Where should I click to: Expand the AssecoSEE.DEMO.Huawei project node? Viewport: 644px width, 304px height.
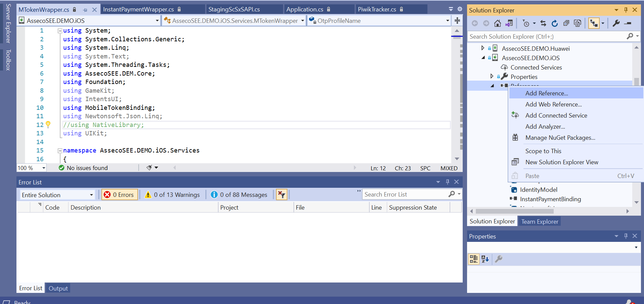tap(483, 48)
